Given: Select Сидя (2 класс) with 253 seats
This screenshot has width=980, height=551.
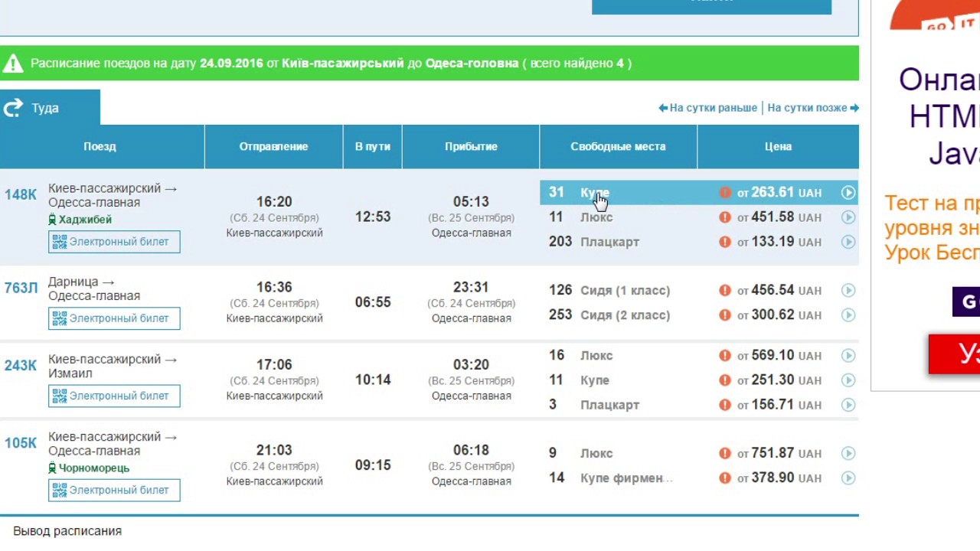Looking at the screenshot, I should coord(699,315).
